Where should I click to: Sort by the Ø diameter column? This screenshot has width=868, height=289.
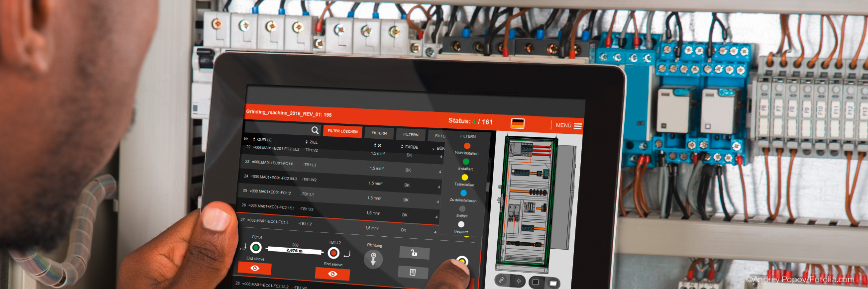(x=378, y=146)
